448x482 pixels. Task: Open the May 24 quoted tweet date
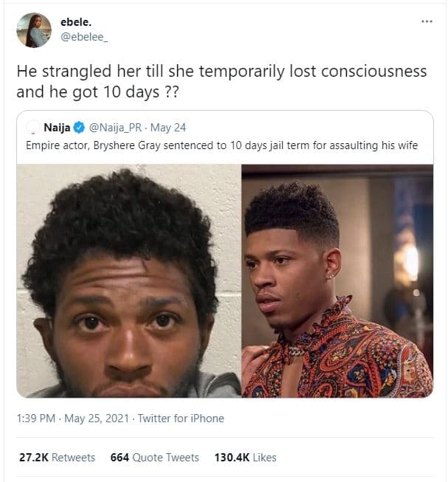coord(168,128)
